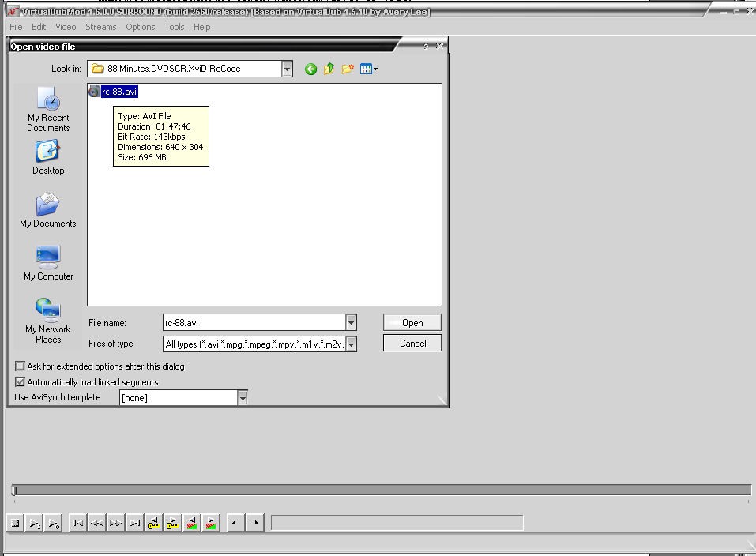Expand the AviSynth template dropdown
The width and height of the screenshot is (756, 556).
[x=243, y=398]
